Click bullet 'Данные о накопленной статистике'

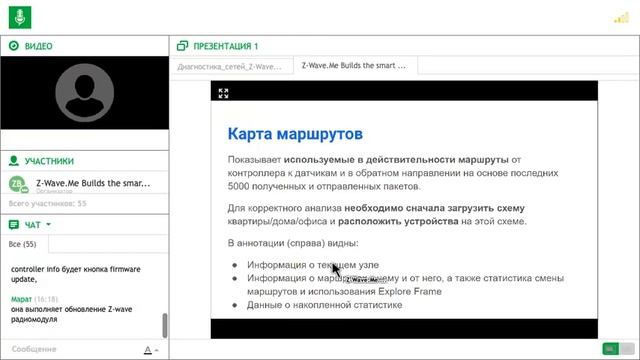pyautogui.click(x=324, y=305)
